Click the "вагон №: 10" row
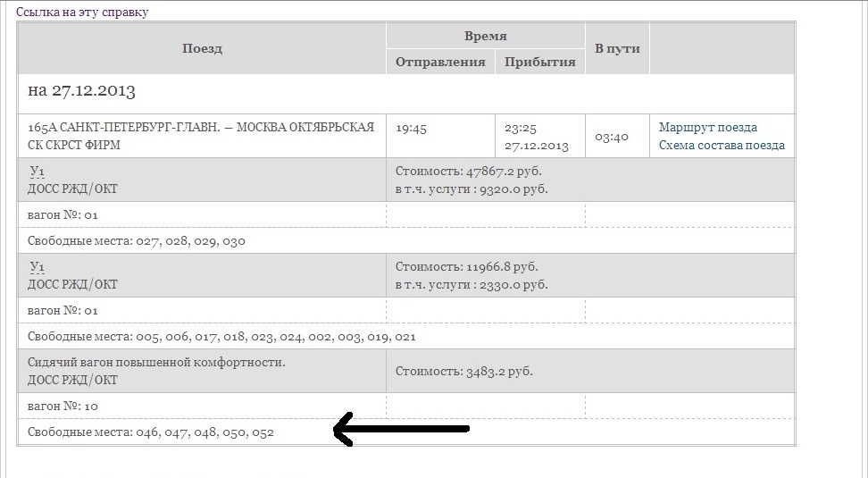868x478 pixels. [63, 406]
